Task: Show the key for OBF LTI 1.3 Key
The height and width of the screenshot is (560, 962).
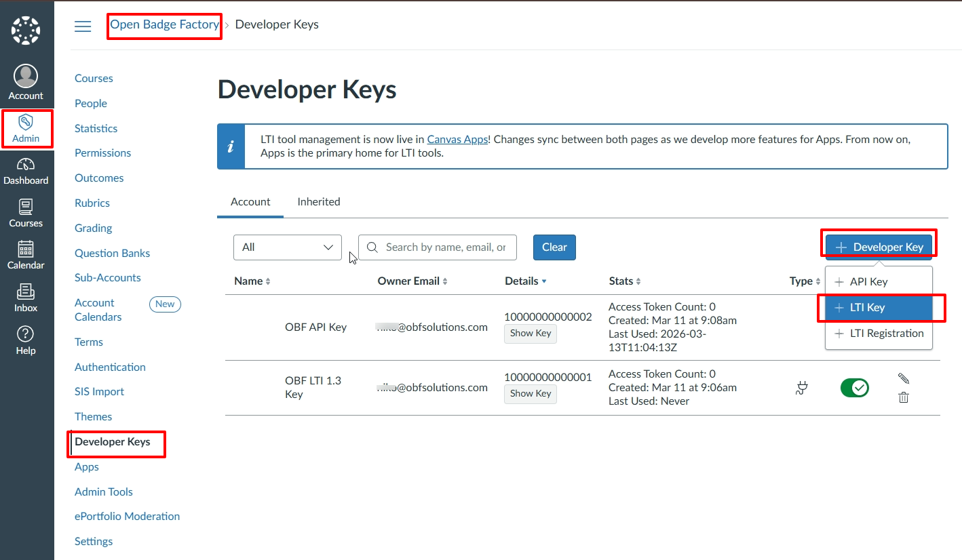Action: (x=531, y=394)
